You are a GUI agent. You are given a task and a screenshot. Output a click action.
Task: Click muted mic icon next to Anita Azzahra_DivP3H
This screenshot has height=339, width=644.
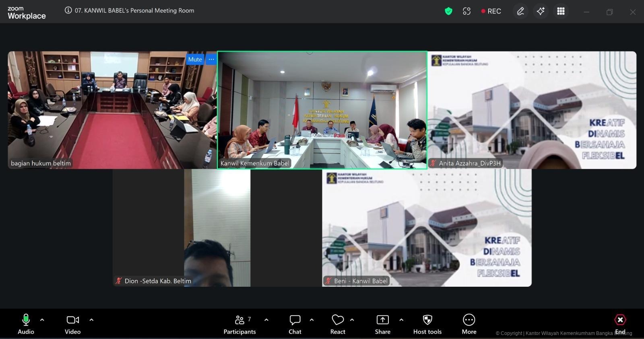click(433, 163)
